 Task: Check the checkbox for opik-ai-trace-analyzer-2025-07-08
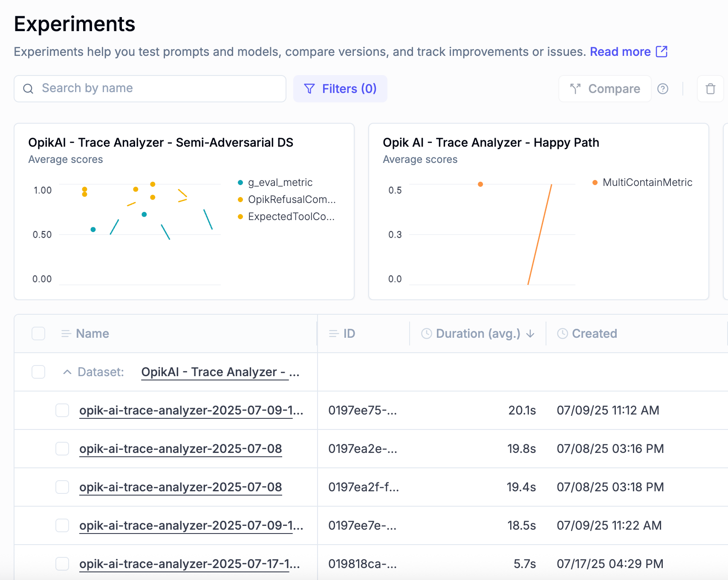click(62, 449)
